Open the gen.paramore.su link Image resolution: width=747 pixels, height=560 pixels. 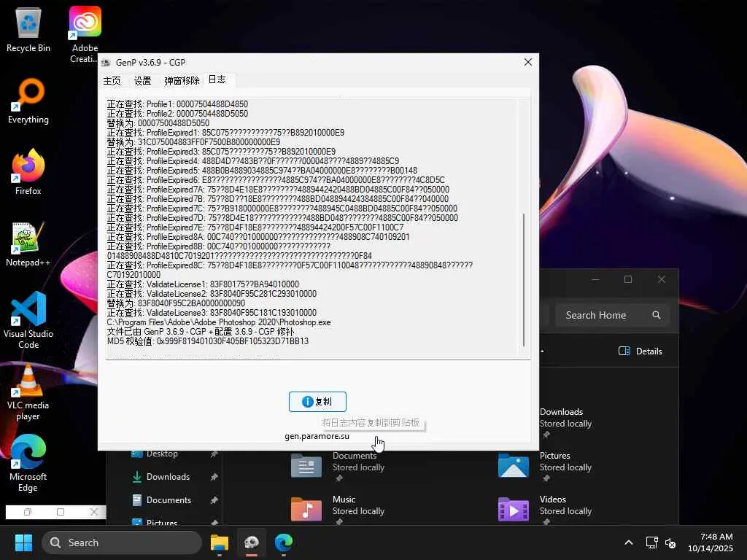tap(317, 436)
